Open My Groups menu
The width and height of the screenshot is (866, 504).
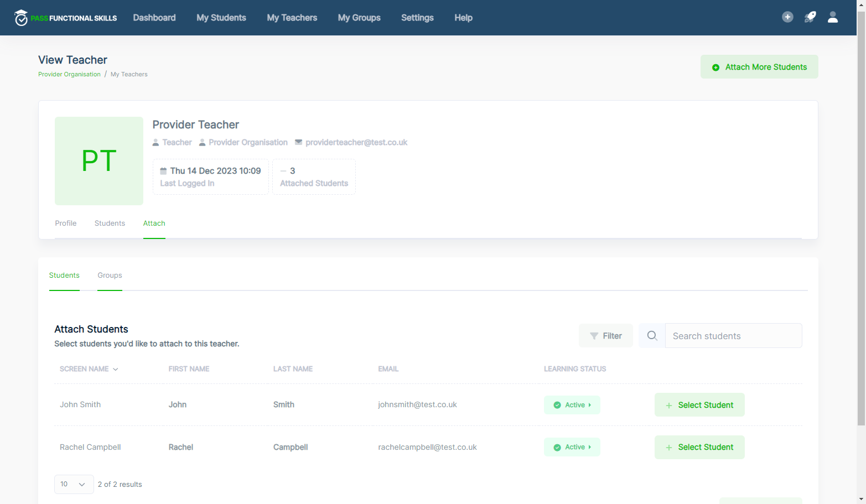tap(359, 18)
